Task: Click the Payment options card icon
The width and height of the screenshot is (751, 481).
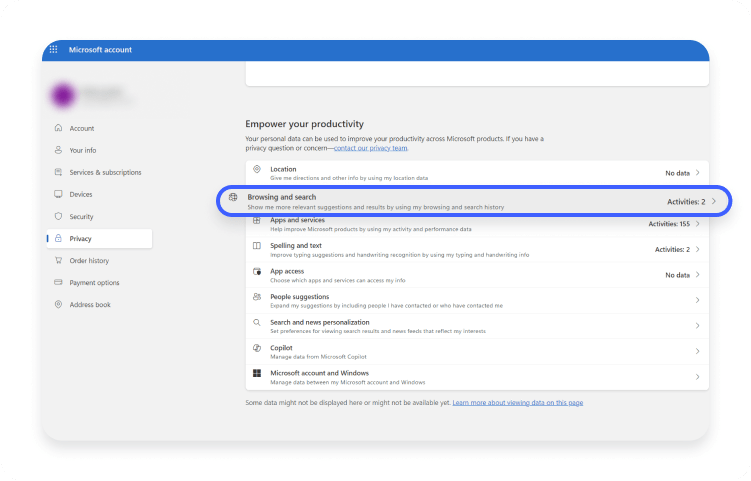Action: coord(58,282)
